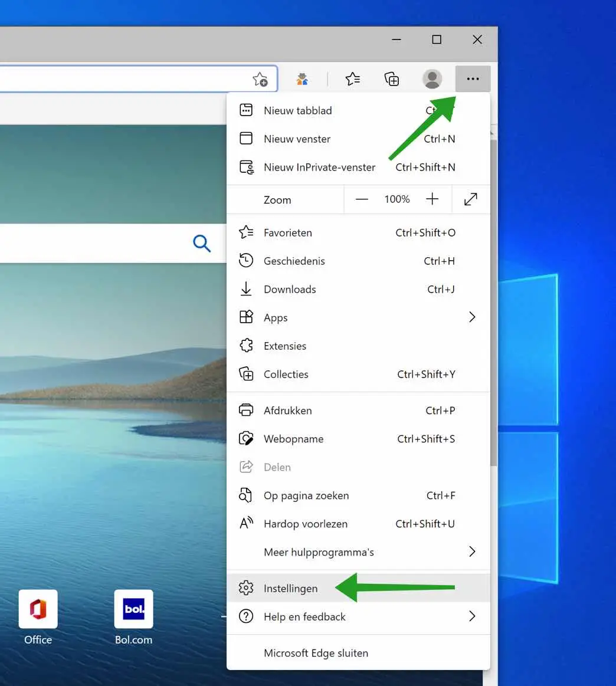Screen dimensions: 616x686
Task: Click the window icon beside Nieuw venster
Action: [x=246, y=138]
